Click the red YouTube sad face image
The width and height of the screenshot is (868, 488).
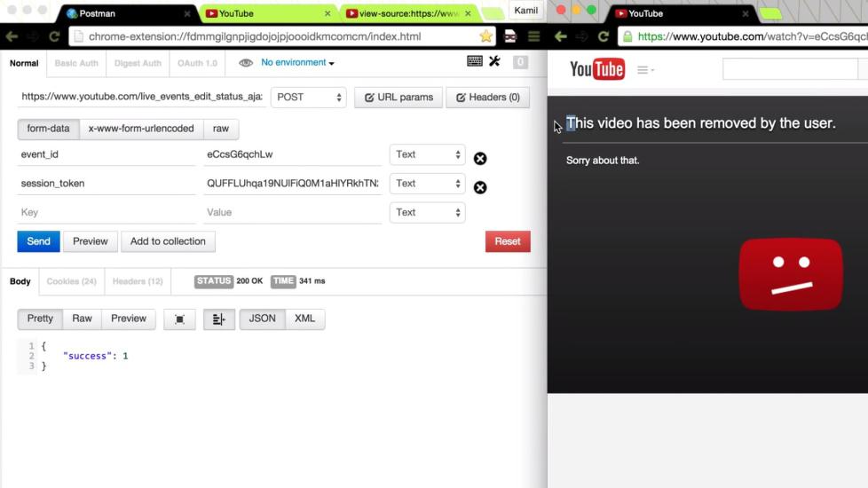[791, 274]
